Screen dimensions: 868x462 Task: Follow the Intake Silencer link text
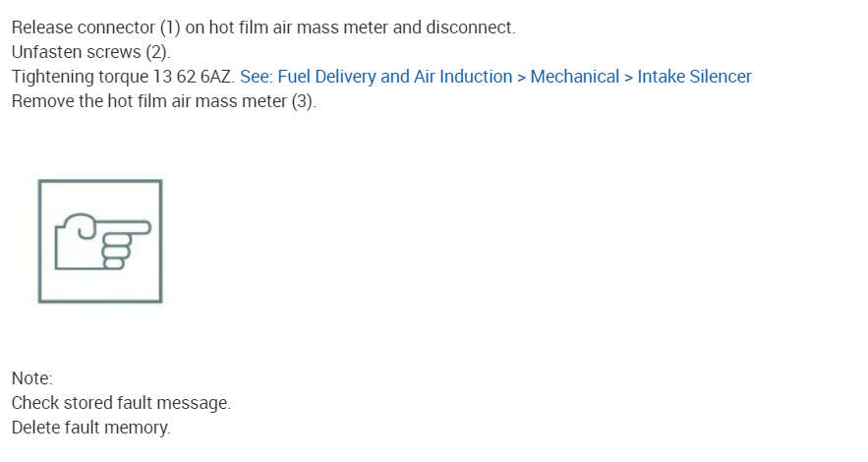click(694, 77)
